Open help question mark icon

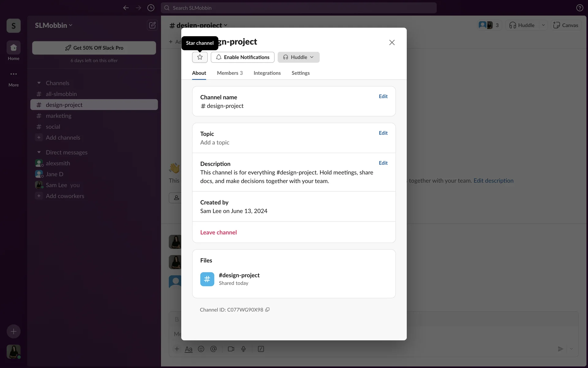(x=579, y=8)
